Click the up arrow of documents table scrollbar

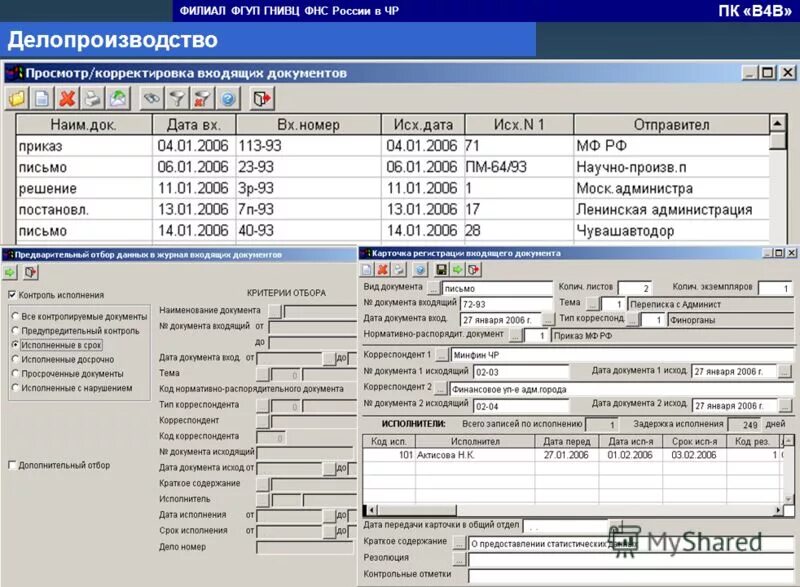[778, 123]
